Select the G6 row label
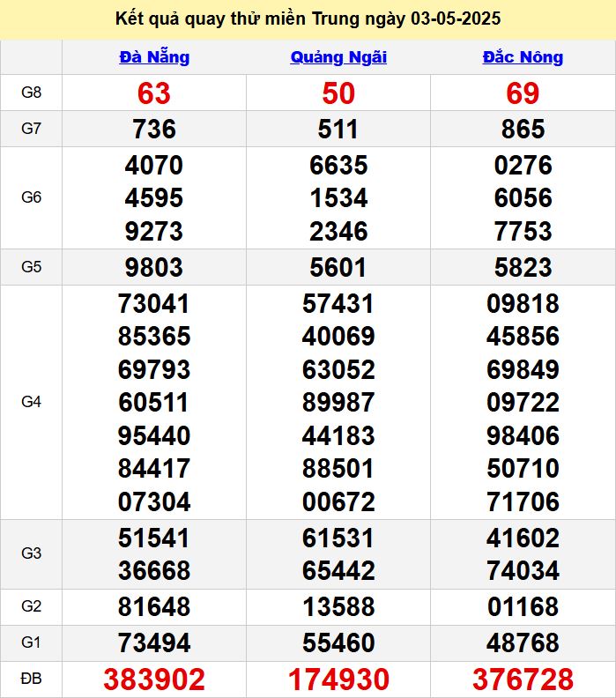 click(31, 197)
